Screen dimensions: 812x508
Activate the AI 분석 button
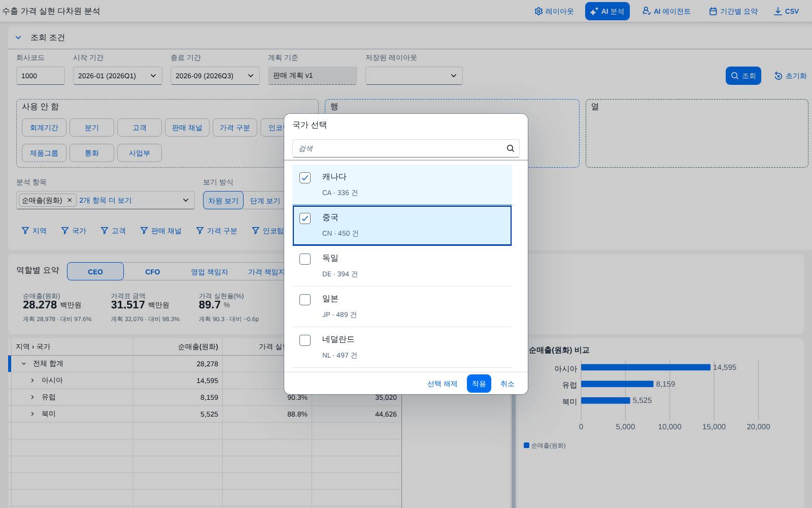[607, 11]
